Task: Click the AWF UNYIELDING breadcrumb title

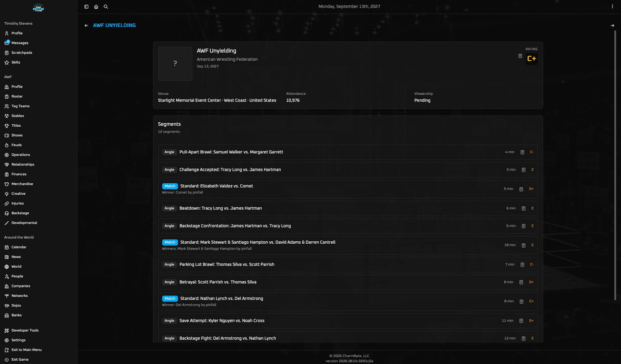Action: pos(114,25)
